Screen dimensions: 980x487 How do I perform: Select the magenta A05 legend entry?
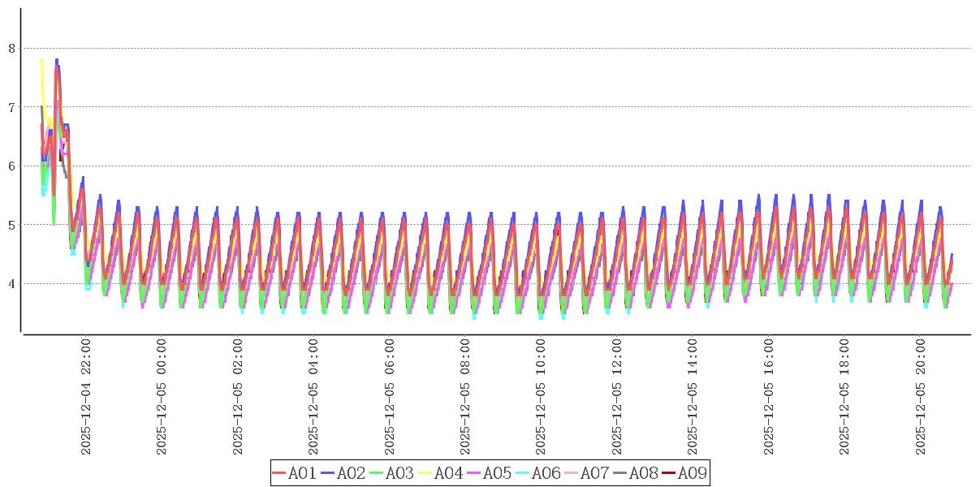489,473
